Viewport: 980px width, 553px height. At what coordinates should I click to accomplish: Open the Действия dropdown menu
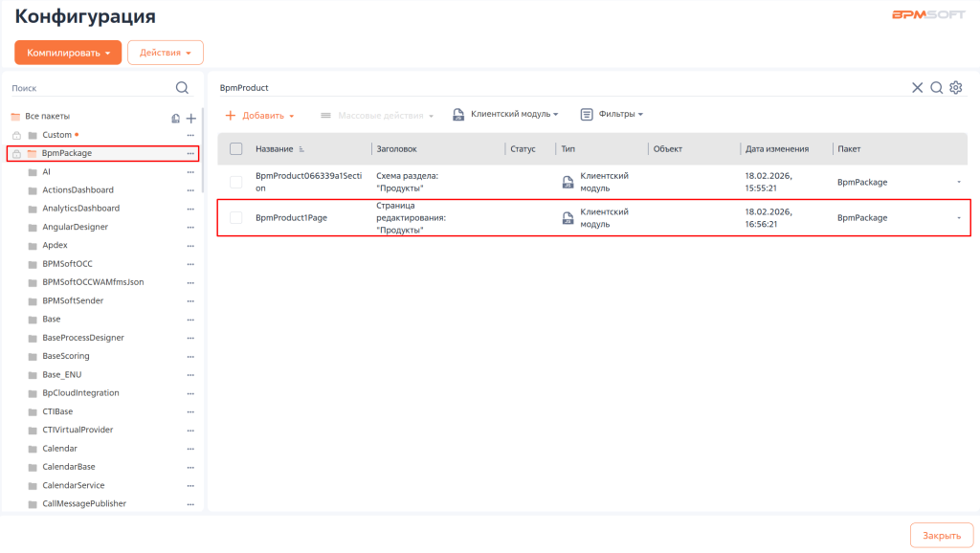pos(165,53)
